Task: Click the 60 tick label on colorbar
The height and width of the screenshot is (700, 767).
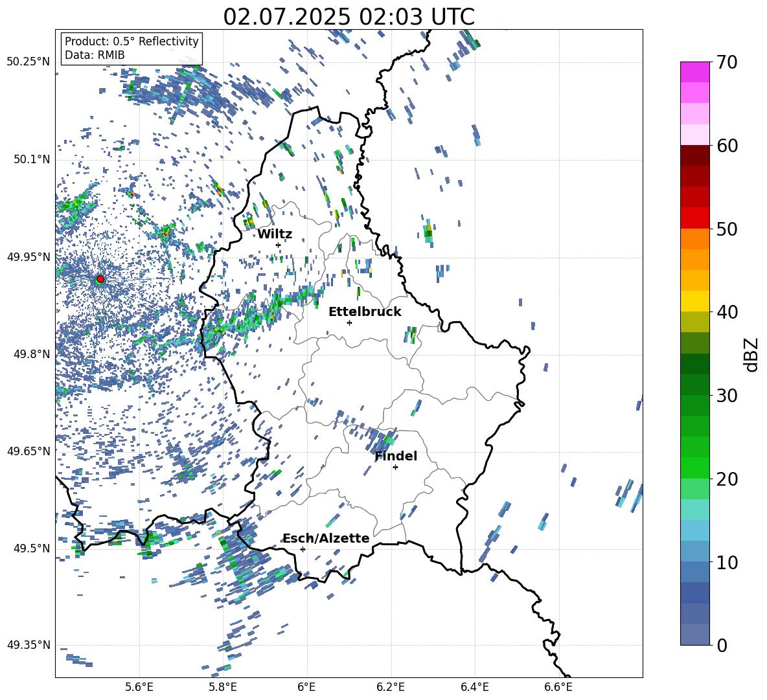Action: (x=727, y=146)
